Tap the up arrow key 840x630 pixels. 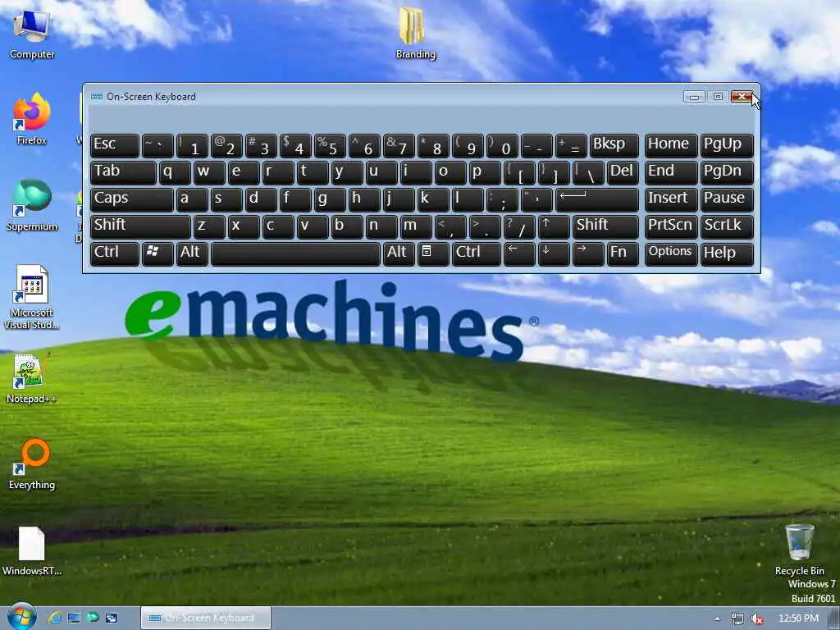[554, 227]
